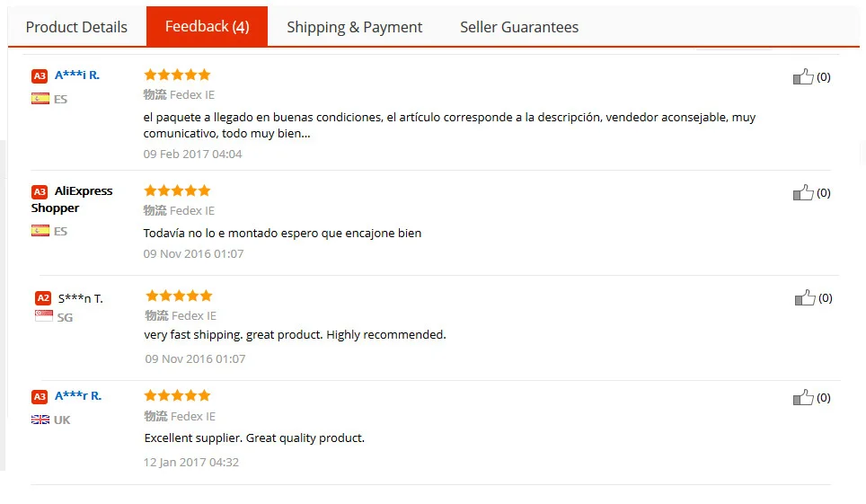Click thumbs-up icon on A***i R. review

tap(803, 77)
